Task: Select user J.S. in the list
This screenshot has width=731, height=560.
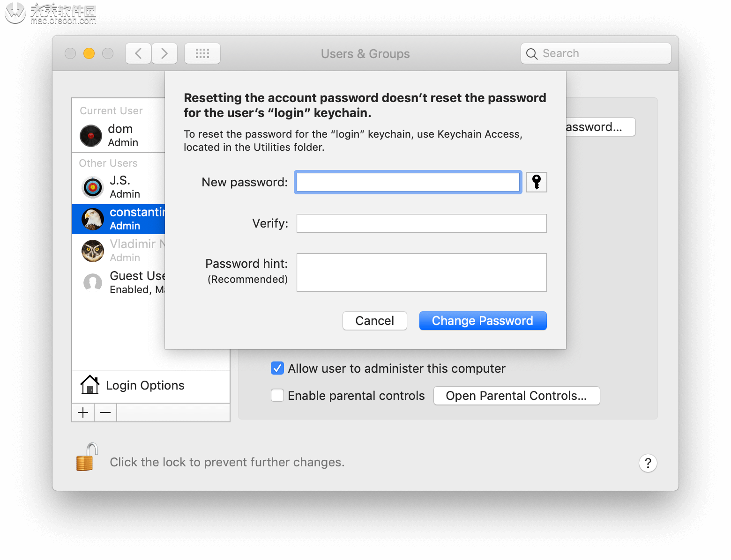Action: (x=119, y=187)
